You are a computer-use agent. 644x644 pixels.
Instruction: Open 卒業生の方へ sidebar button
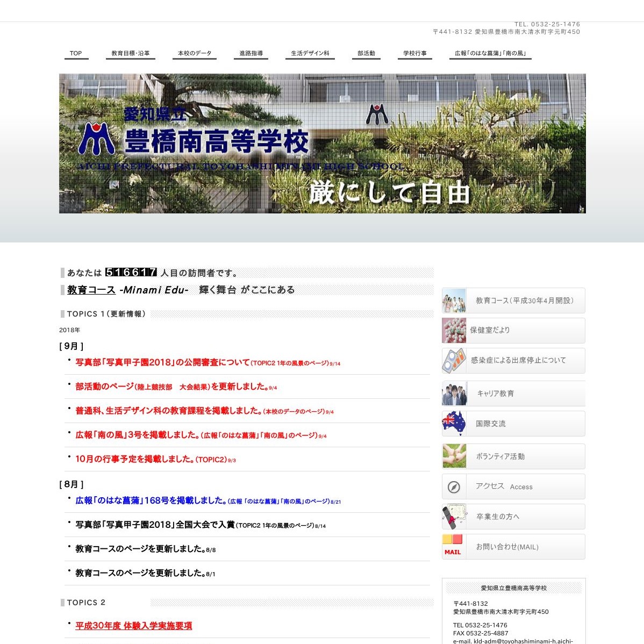point(514,517)
